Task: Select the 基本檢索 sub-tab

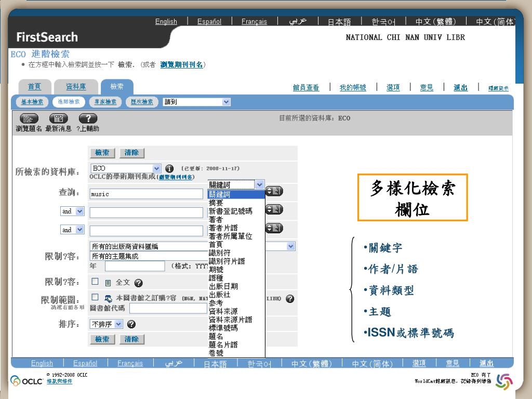Action: (x=32, y=102)
